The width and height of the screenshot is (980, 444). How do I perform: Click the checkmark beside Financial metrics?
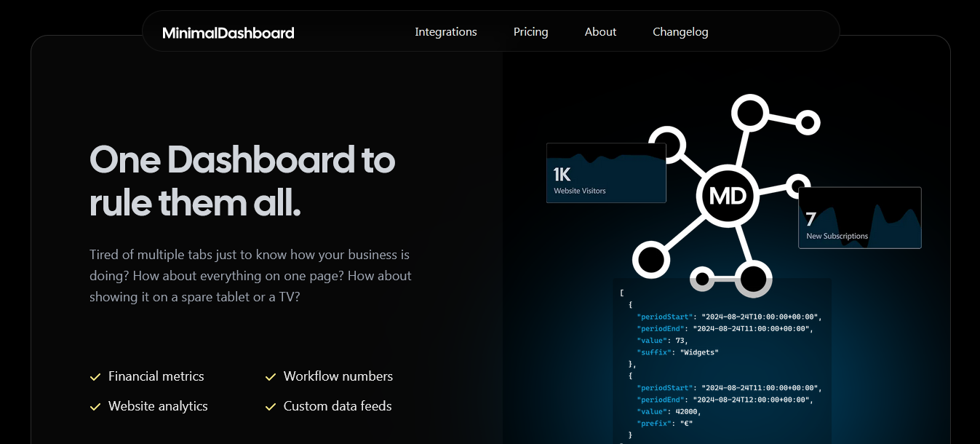click(x=95, y=377)
